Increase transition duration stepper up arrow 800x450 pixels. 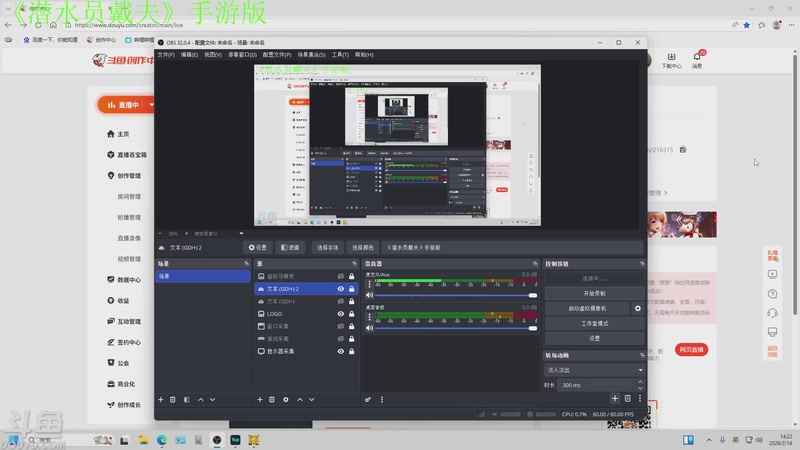click(x=640, y=382)
